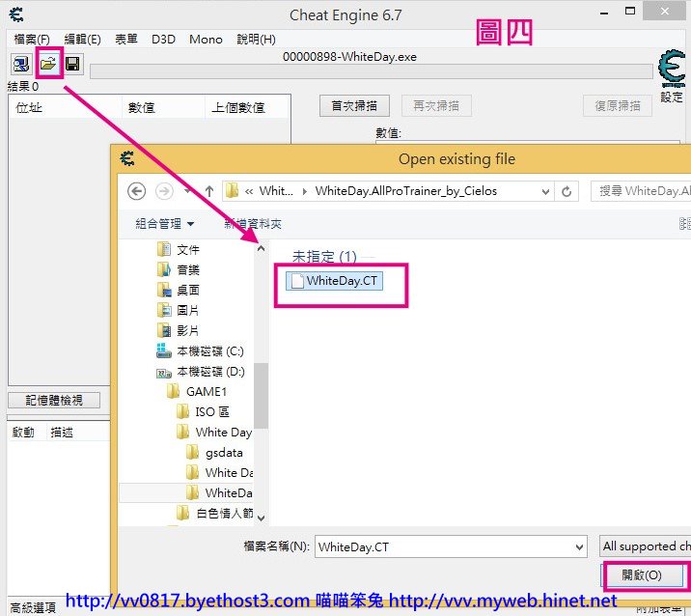The width and height of the screenshot is (691, 616).
Task: Click 開啟(O) button in dialog
Action: (x=642, y=575)
